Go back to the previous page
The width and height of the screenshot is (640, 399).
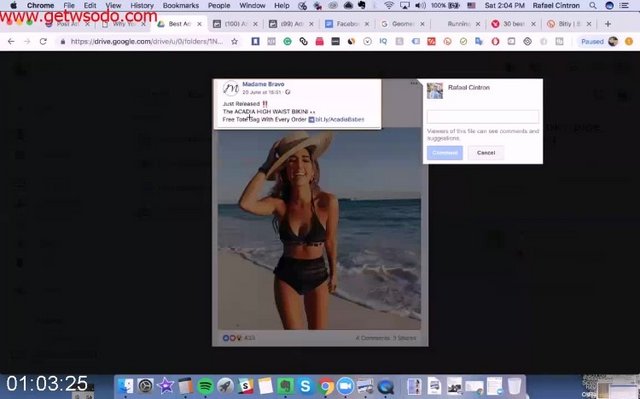[x=11, y=41]
